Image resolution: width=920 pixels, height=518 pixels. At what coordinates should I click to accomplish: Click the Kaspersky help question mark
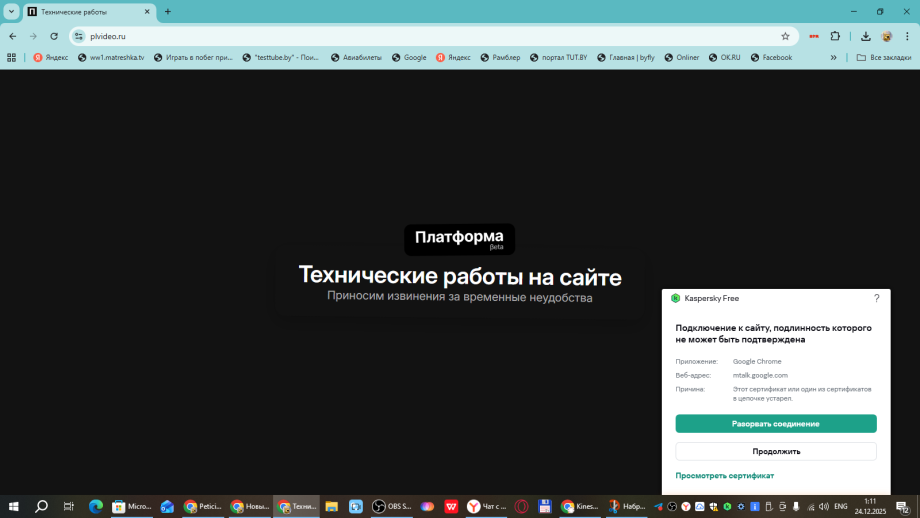coord(877,298)
